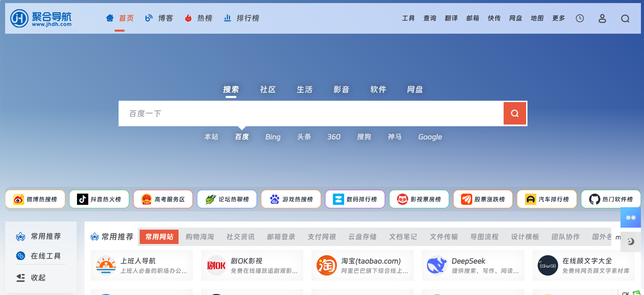Select the 生活 search category tab
Viewport: 644px width, 295px height.
click(x=304, y=89)
